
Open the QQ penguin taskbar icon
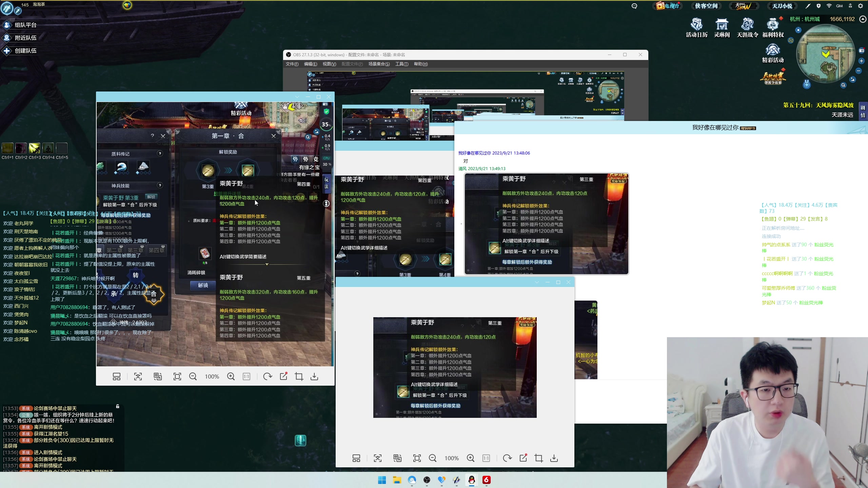tap(472, 480)
